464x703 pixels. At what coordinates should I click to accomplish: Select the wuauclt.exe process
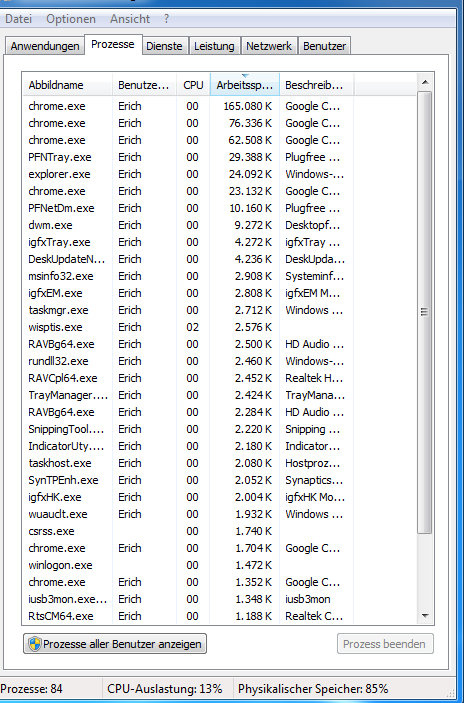coord(219,515)
